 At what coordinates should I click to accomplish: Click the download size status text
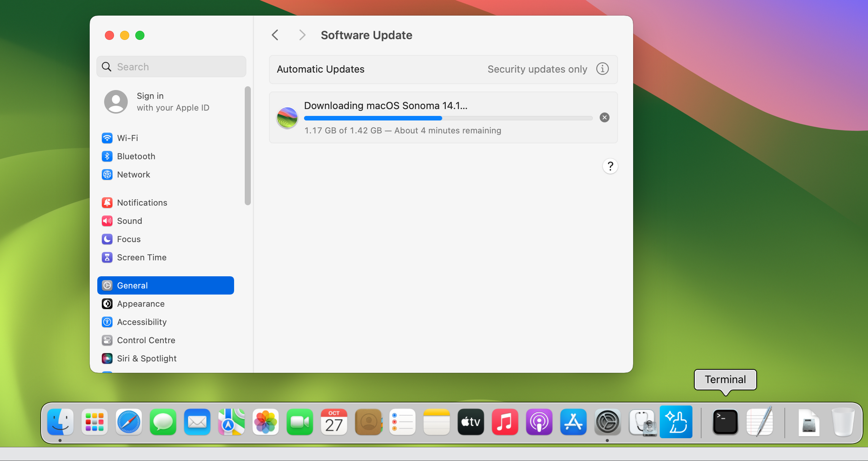click(402, 130)
